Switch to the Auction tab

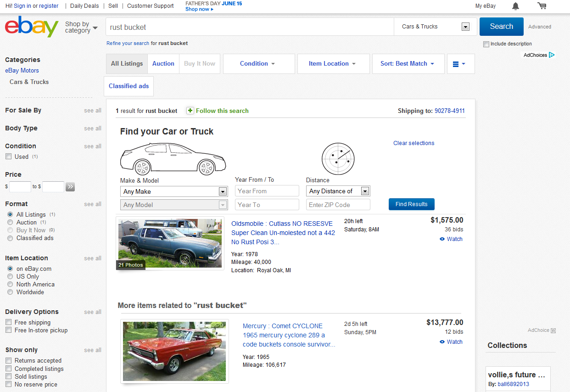click(x=163, y=64)
